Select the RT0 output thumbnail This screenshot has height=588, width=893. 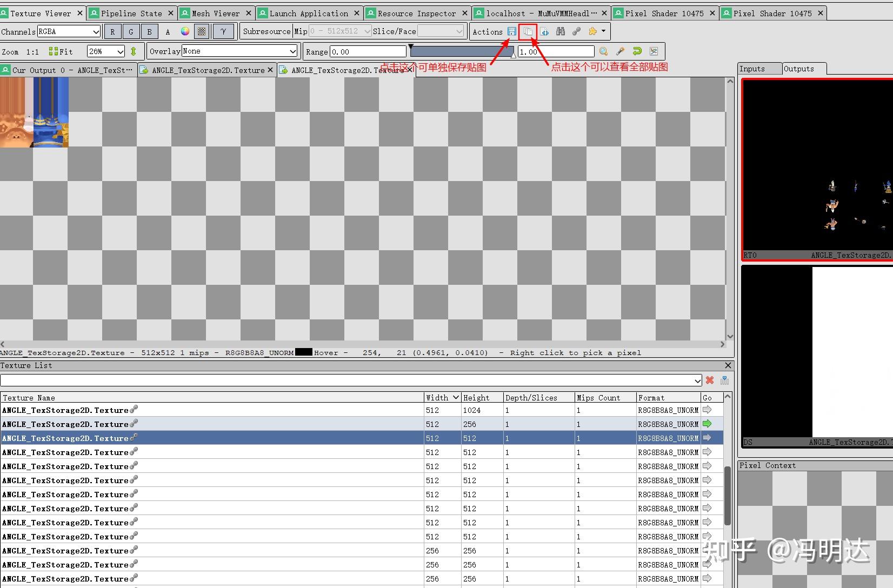point(817,170)
